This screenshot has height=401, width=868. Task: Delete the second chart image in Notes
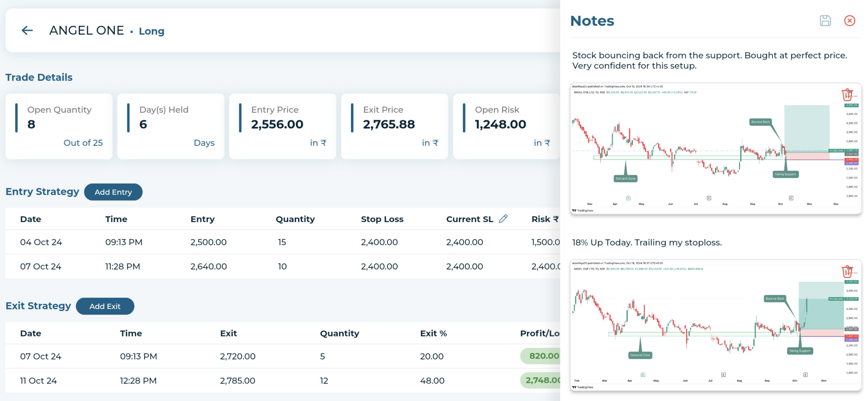[847, 271]
